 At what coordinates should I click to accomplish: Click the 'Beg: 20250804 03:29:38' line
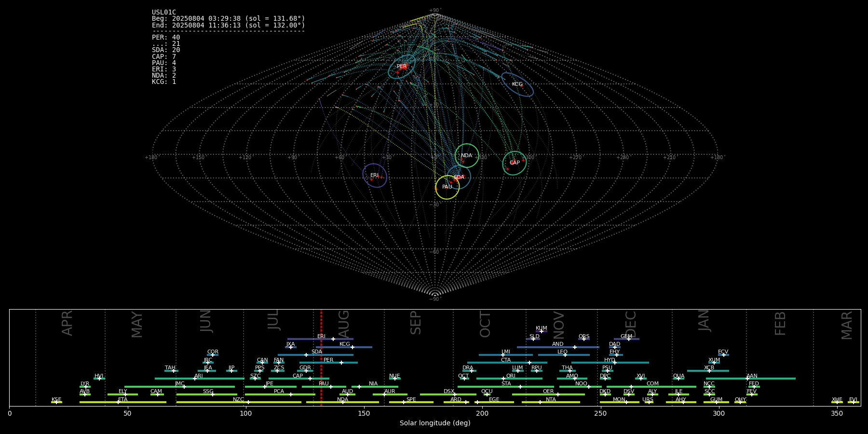(x=229, y=19)
